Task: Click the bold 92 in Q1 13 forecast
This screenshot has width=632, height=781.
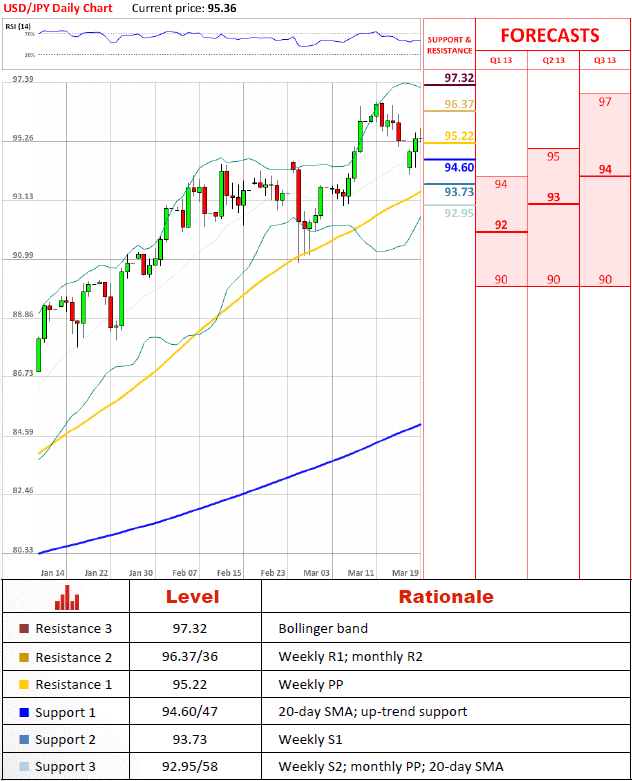Action: click(x=501, y=225)
